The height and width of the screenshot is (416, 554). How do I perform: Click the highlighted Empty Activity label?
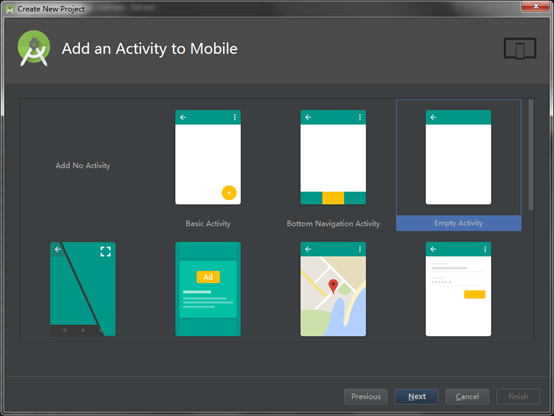459,223
